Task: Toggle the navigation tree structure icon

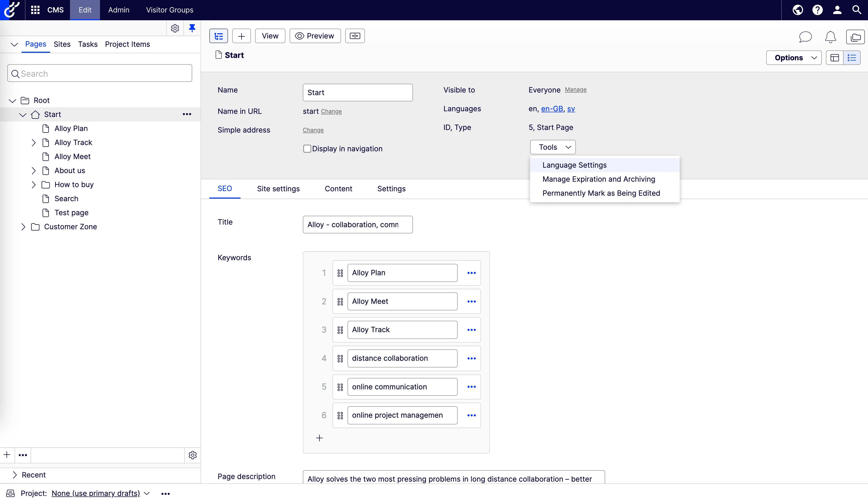Action: click(x=219, y=36)
